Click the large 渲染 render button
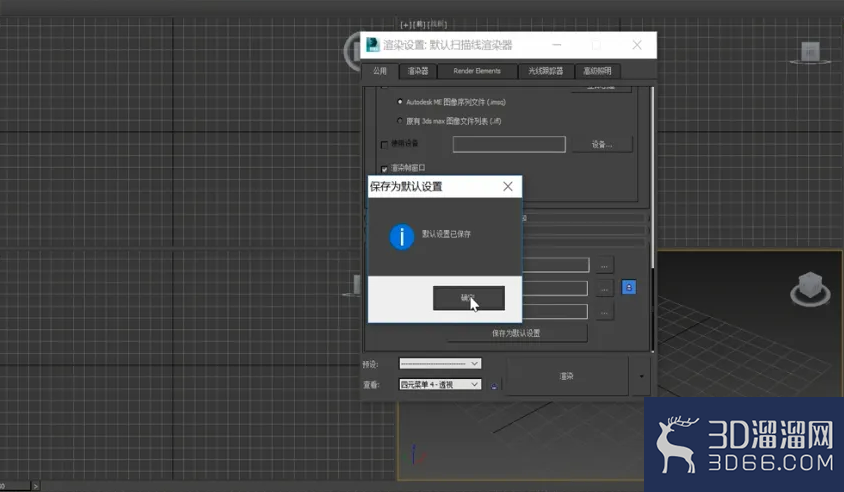The width and height of the screenshot is (844, 492). click(567, 376)
